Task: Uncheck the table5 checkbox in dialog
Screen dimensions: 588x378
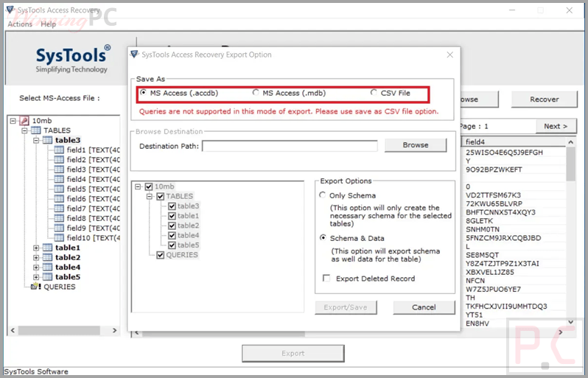Action: pos(172,245)
